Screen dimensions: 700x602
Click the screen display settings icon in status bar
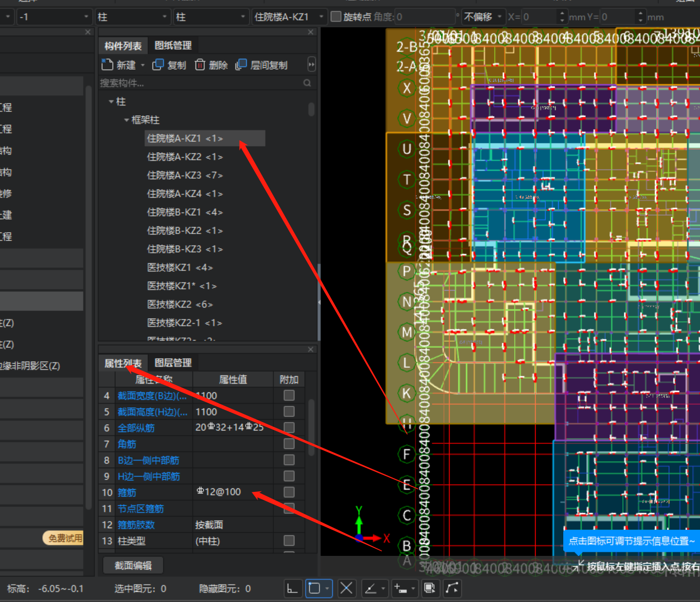[x=430, y=588]
